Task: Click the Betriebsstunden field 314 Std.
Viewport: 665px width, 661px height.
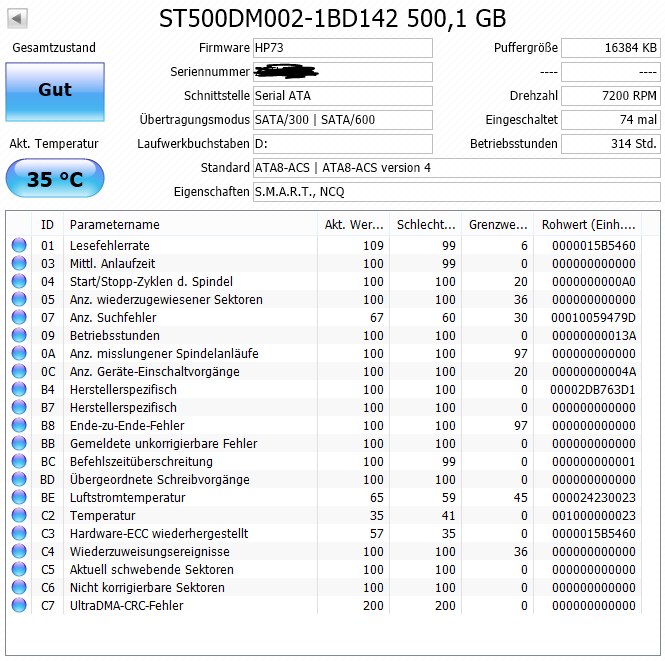Action: (x=611, y=144)
